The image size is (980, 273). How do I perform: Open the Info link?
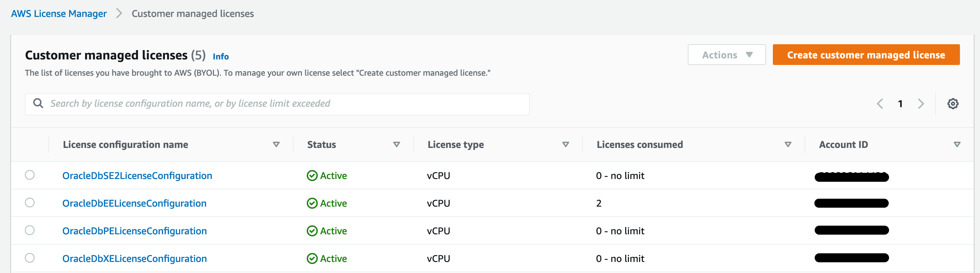(x=221, y=57)
